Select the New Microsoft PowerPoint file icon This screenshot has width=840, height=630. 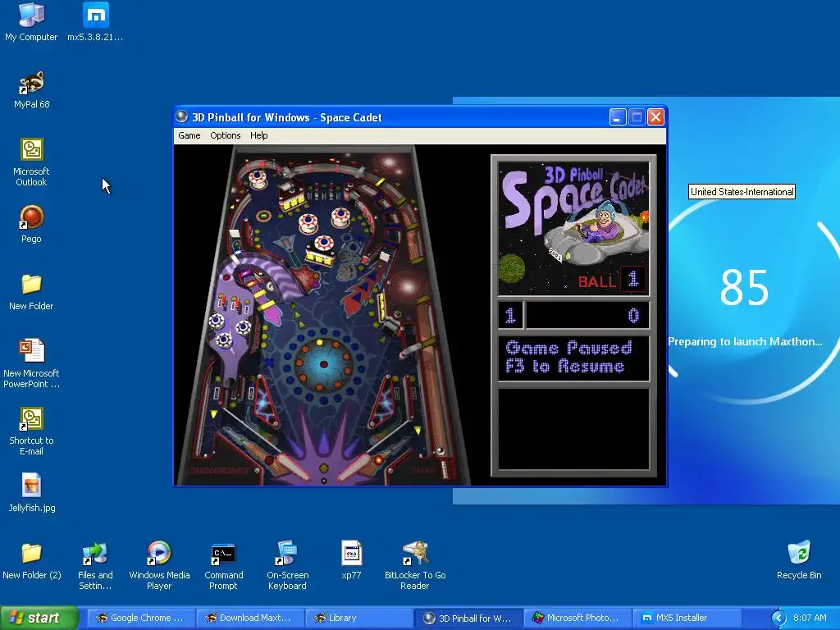(32, 363)
